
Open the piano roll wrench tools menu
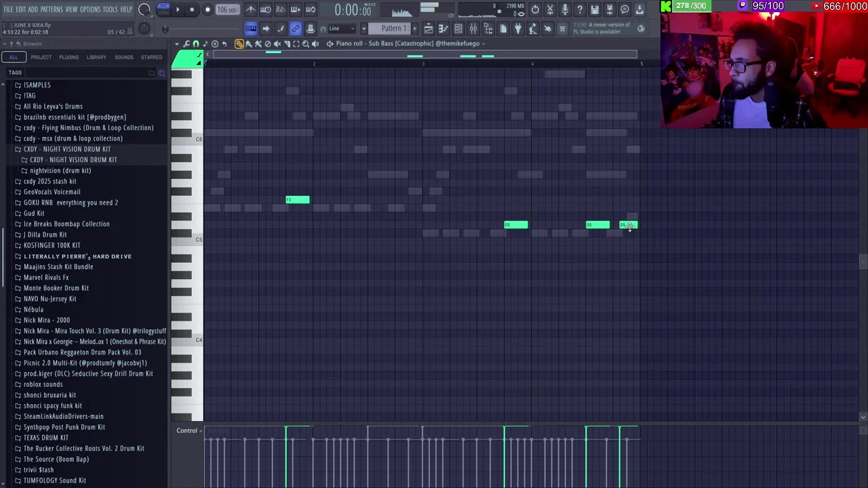pos(186,44)
